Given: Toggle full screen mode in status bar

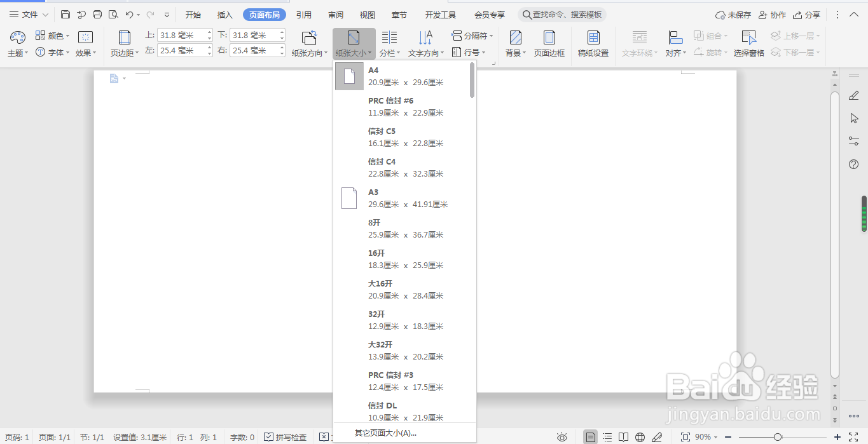Looking at the screenshot, I should point(685,437).
